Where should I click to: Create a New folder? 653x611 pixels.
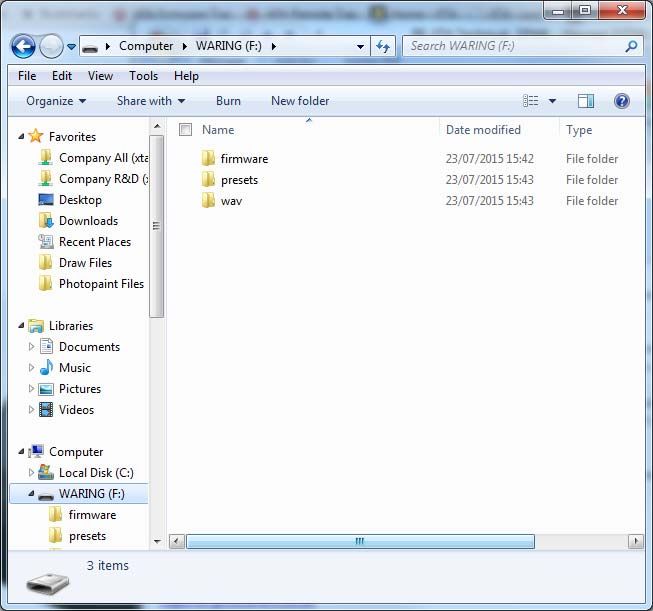(300, 101)
